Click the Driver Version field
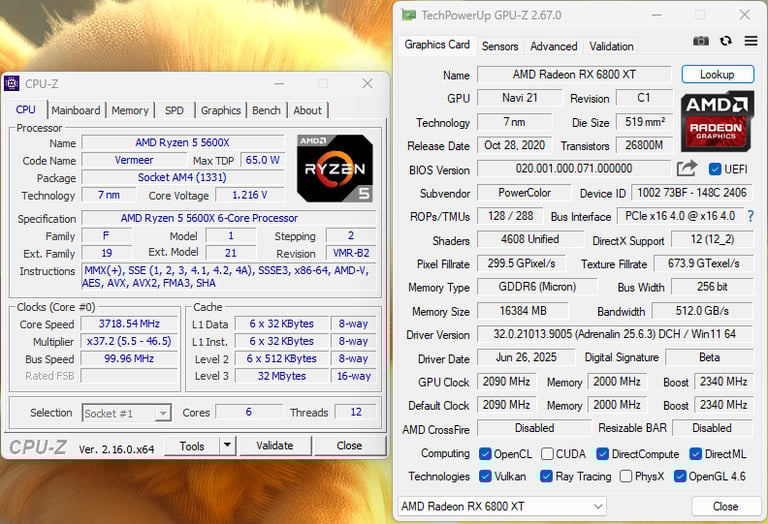 (x=615, y=334)
